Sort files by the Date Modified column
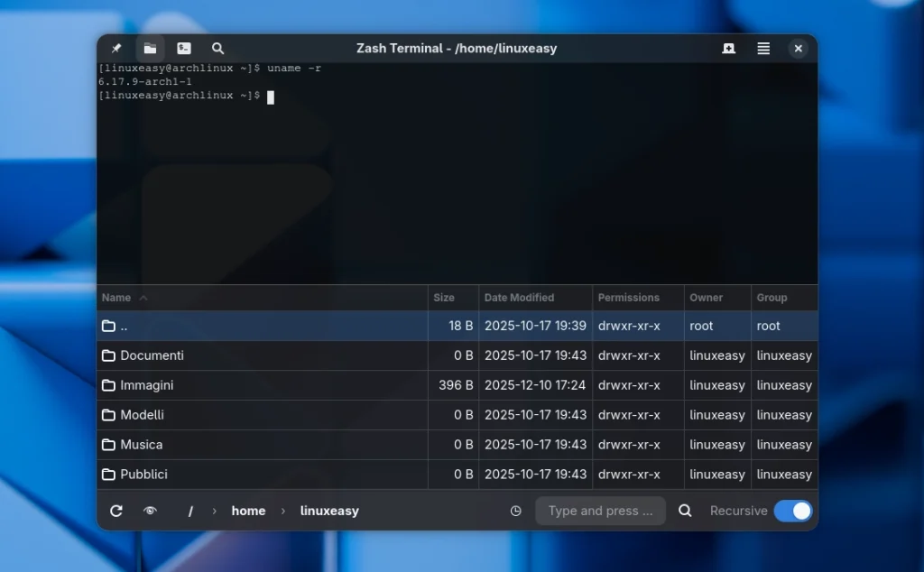 click(x=519, y=298)
